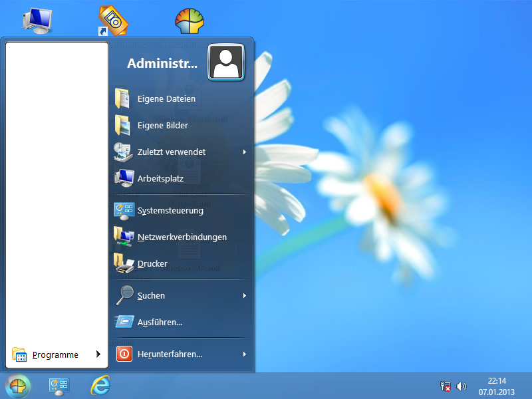532x399 pixels.
Task: Open Eigene Bilder folder
Action: tap(182, 125)
